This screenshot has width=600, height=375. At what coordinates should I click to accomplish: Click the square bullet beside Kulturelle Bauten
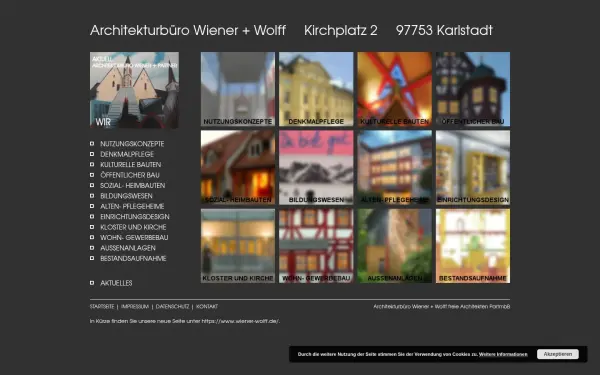click(92, 164)
